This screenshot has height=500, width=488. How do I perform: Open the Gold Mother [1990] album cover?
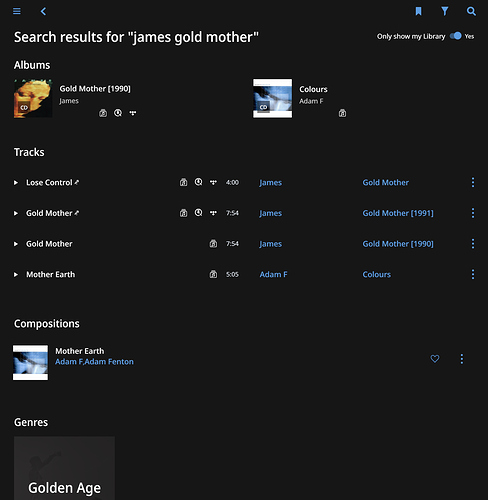[x=33, y=98]
